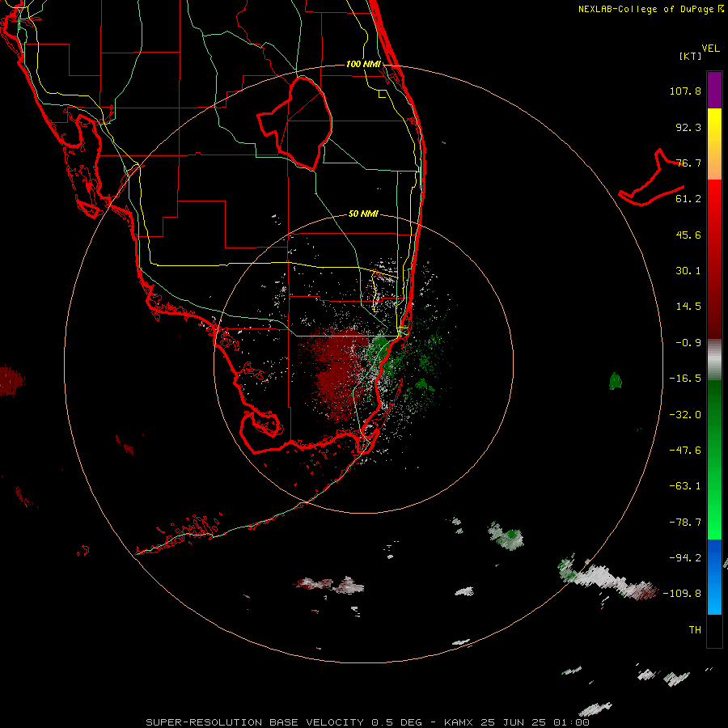Select the -63.1 scale value
Image resolution: width=728 pixels, height=728 pixels.
click(x=685, y=486)
